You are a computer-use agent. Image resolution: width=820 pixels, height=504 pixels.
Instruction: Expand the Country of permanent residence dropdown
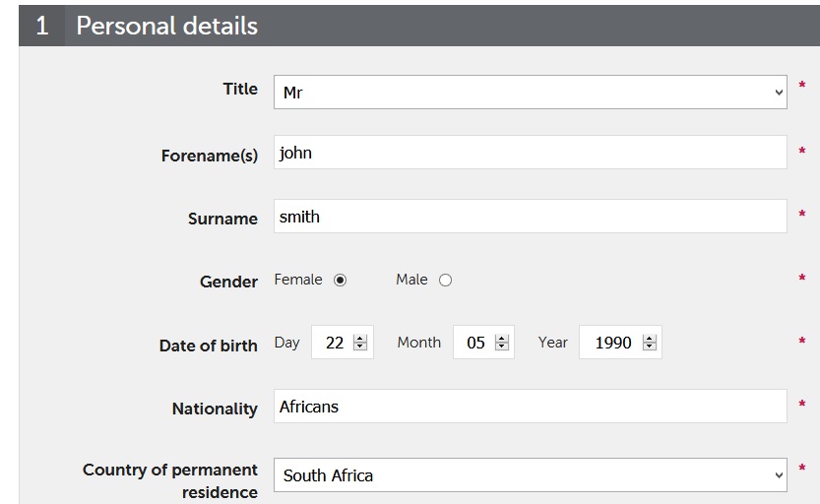pos(530,474)
